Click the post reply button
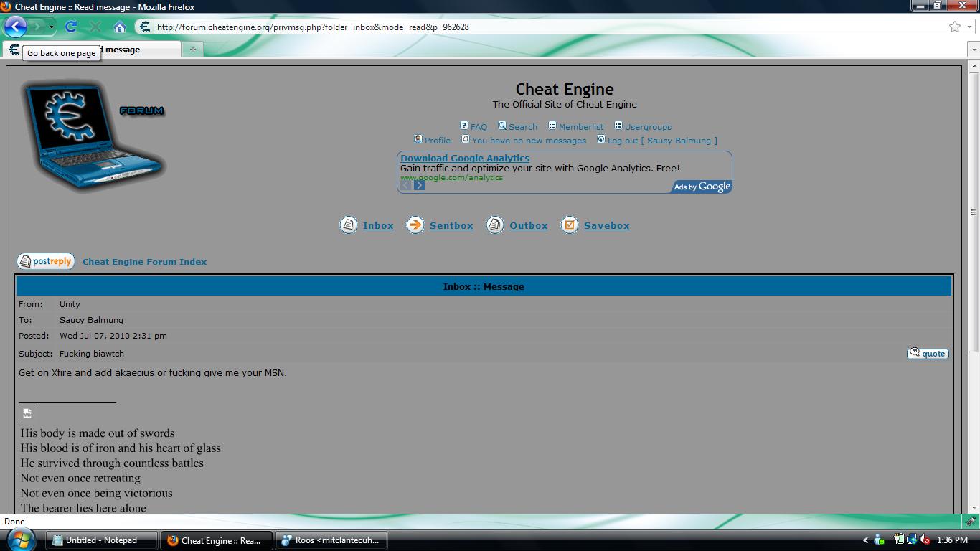980x551 pixels. [46, 262]
